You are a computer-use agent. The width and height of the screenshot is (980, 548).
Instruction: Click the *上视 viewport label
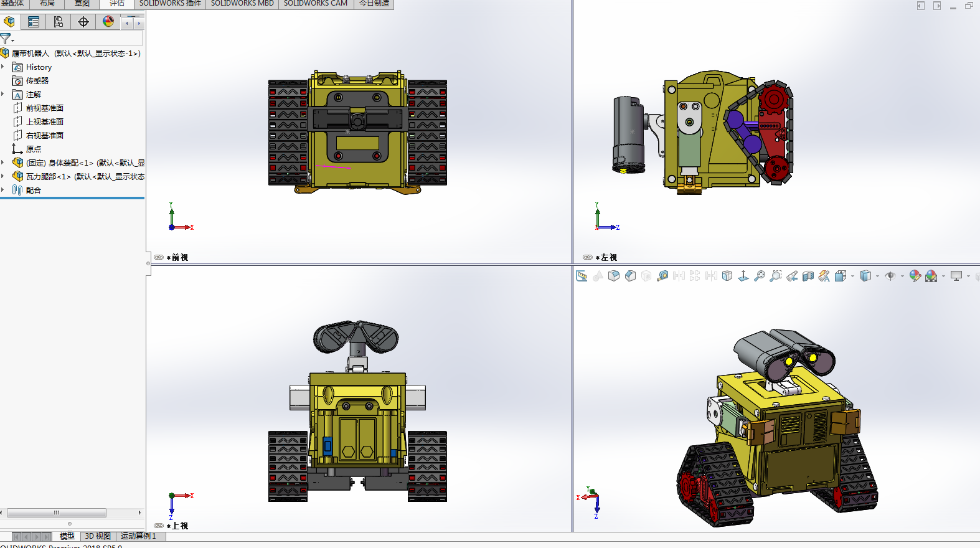point(177,526)
